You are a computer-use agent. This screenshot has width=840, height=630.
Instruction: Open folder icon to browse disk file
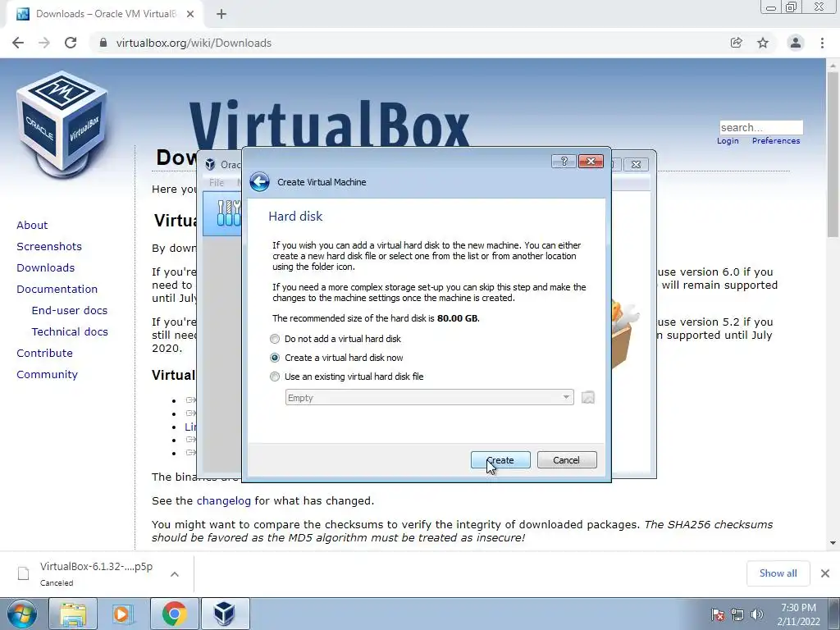[x=587, y=398]
